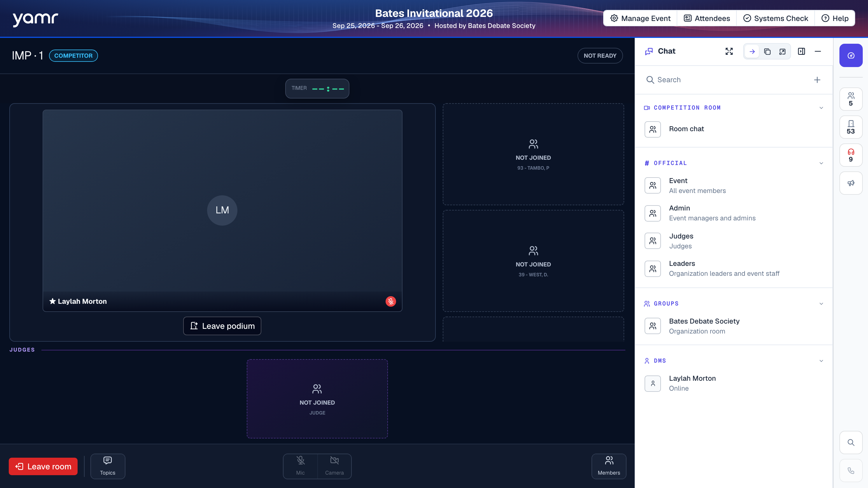The height and width of the screenshot is (488, 868).
Task: Open the people count 5 sidebar button
Action: click(851, 99)
